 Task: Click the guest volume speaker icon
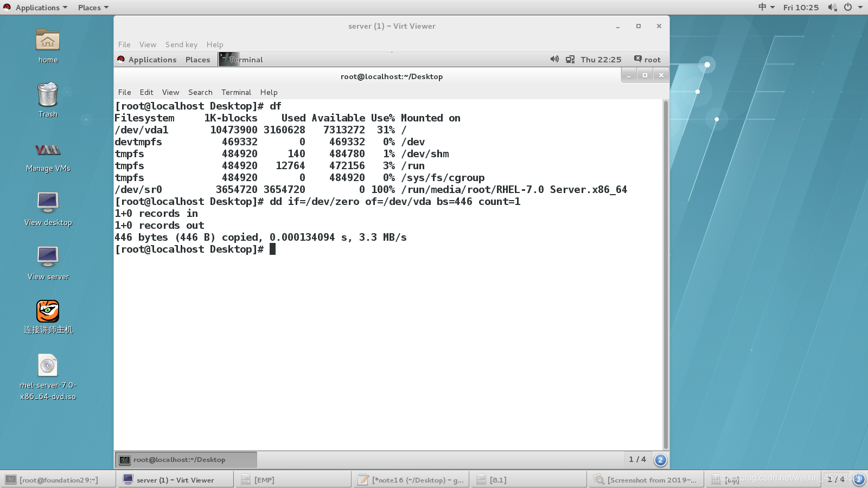click(x=554, y=59)
